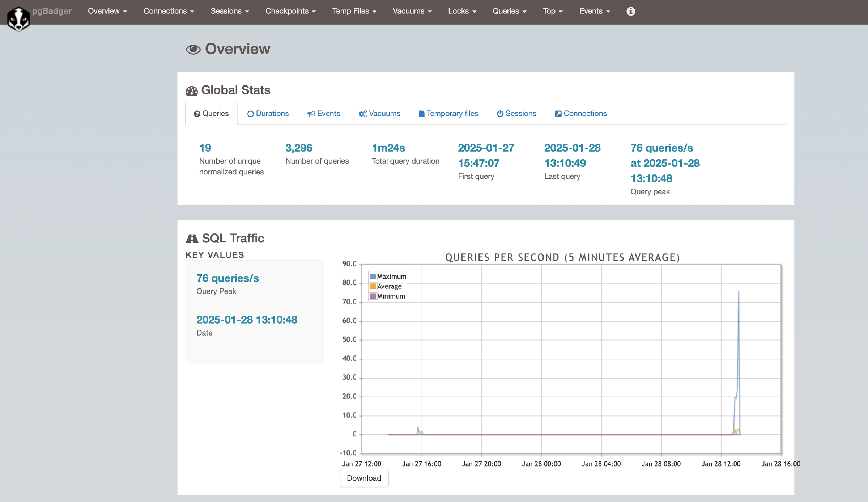Open the info icon in the navigation bar
This screenshot has width=868, height=502.
pyautogui.click(x=630, y=11)
